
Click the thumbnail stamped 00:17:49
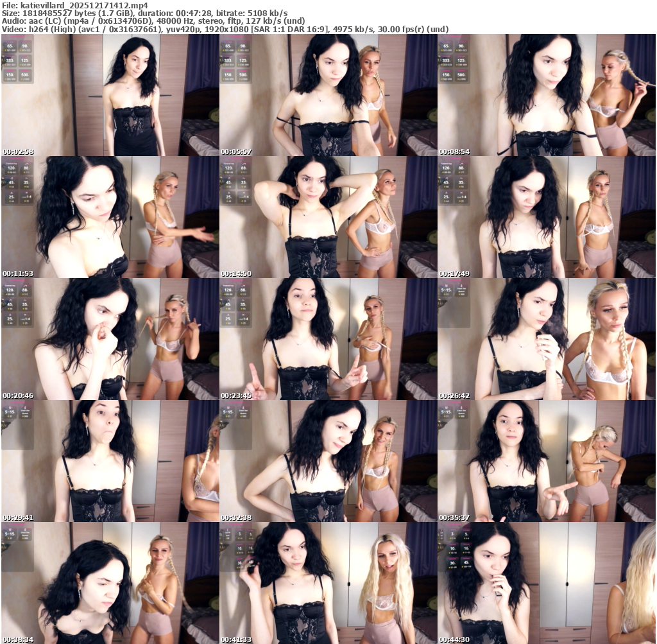547,217
